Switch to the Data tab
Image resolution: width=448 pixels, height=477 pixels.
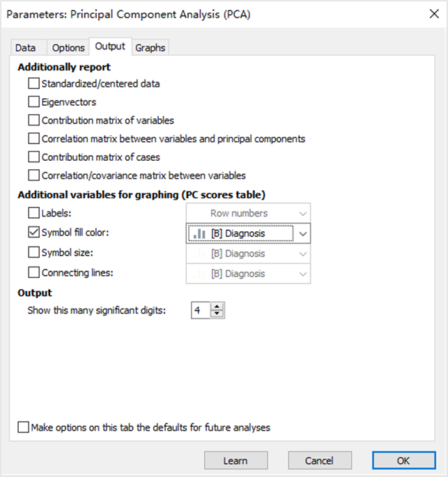click(26, 47)
